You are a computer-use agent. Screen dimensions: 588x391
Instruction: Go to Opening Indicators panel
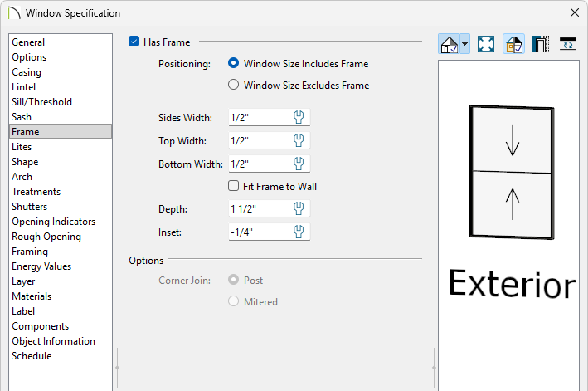(61, 222)
